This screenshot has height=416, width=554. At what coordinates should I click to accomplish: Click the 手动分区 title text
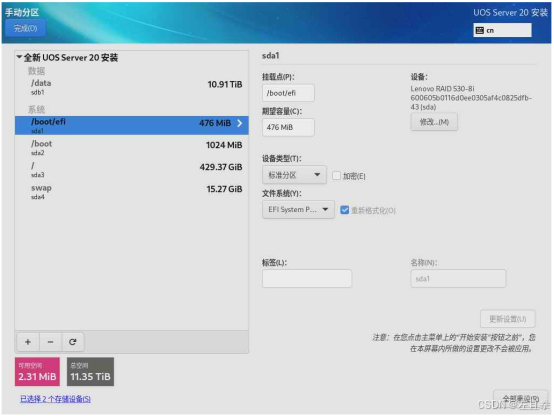(x=22, y=12)
